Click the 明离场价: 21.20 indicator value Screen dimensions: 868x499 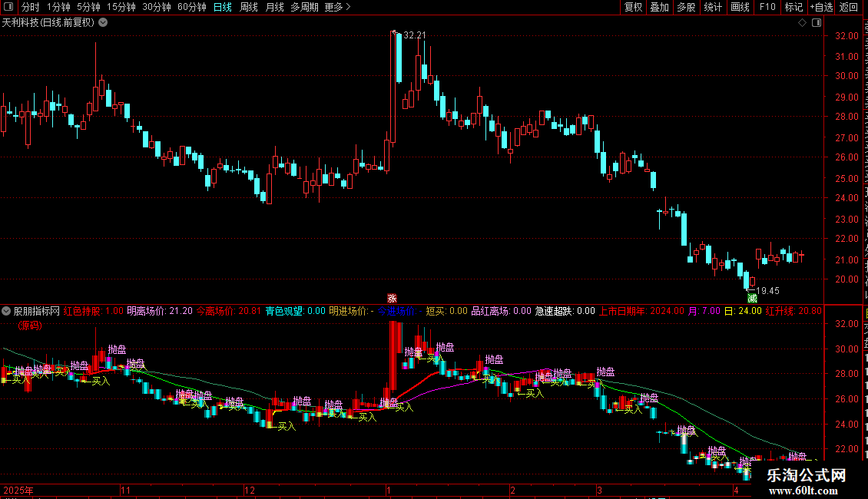tap(160, 311)
